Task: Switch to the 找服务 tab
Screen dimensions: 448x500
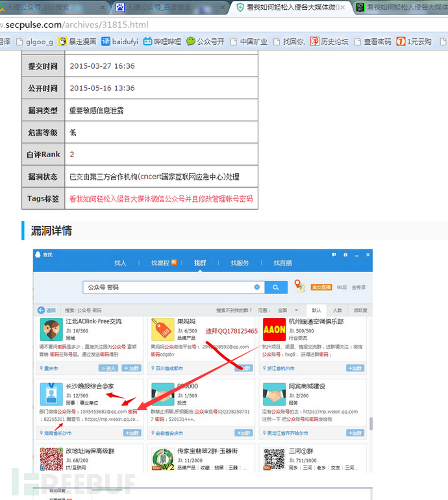Action: pyautogui.click(x=240, y=263)
